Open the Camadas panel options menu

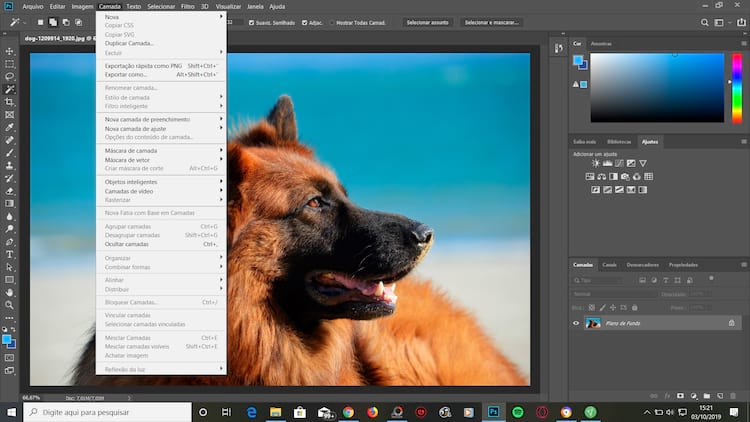click(744, 265)
